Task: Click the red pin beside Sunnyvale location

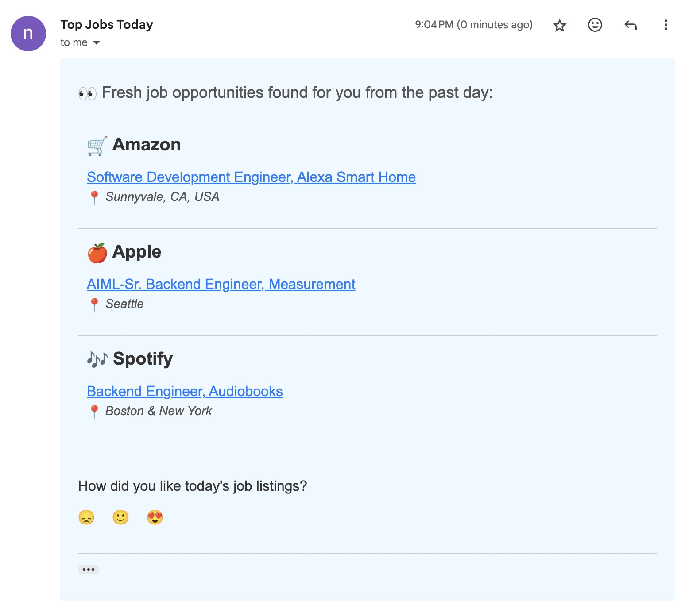Action: pyautogui.click(x=95, y=196)
